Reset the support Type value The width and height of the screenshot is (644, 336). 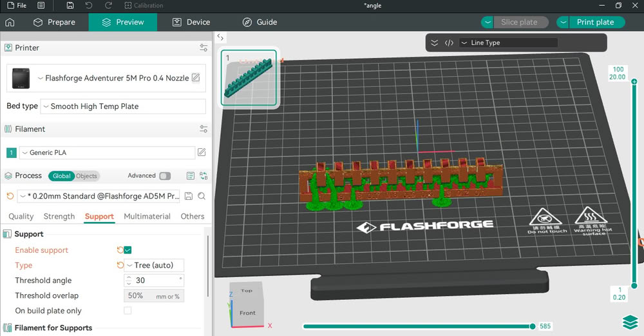click(120, 265)
